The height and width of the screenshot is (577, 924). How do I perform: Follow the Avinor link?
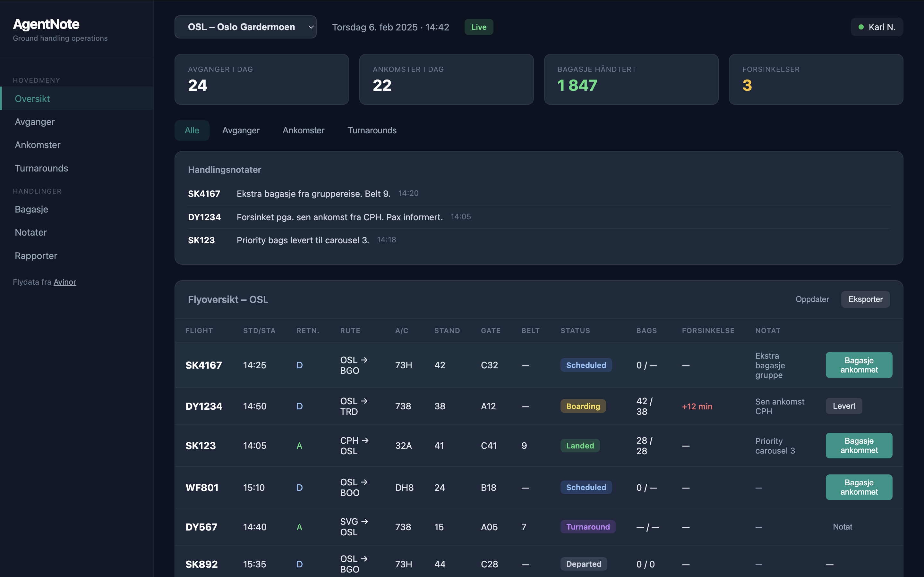[x=64, y=282]
